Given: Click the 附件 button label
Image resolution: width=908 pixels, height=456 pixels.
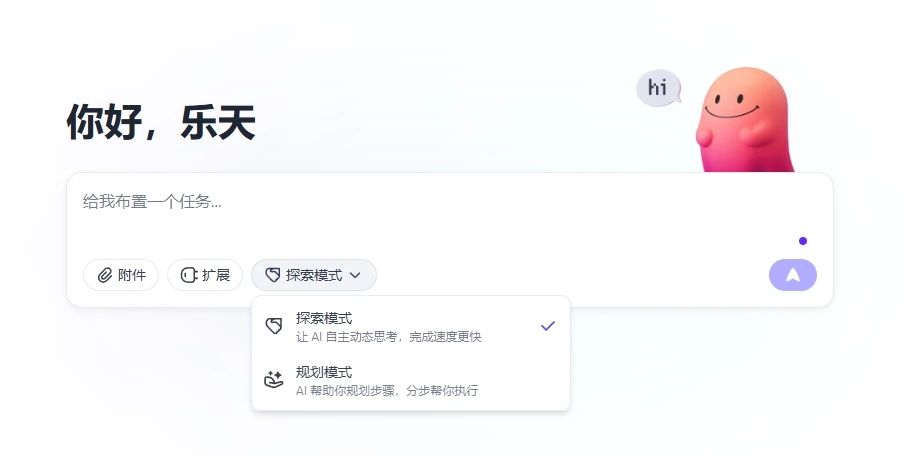Looking at the screenshot, I should pyautogui.click(x=132, y=275).
